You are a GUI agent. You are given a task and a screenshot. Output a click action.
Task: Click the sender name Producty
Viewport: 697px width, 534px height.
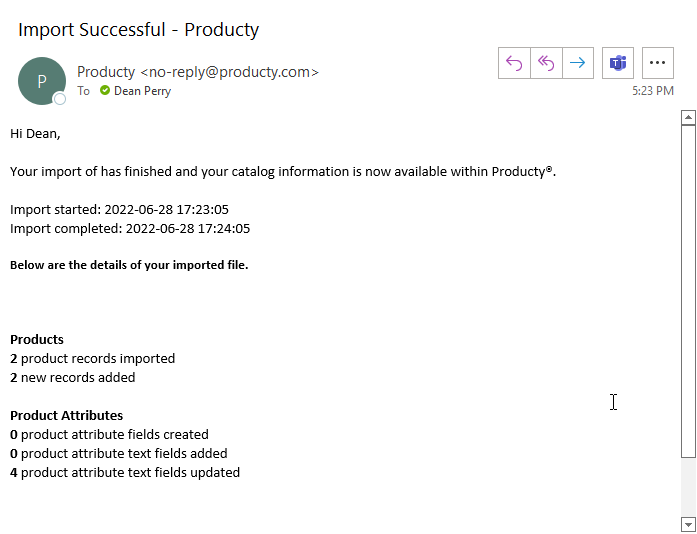106,72
